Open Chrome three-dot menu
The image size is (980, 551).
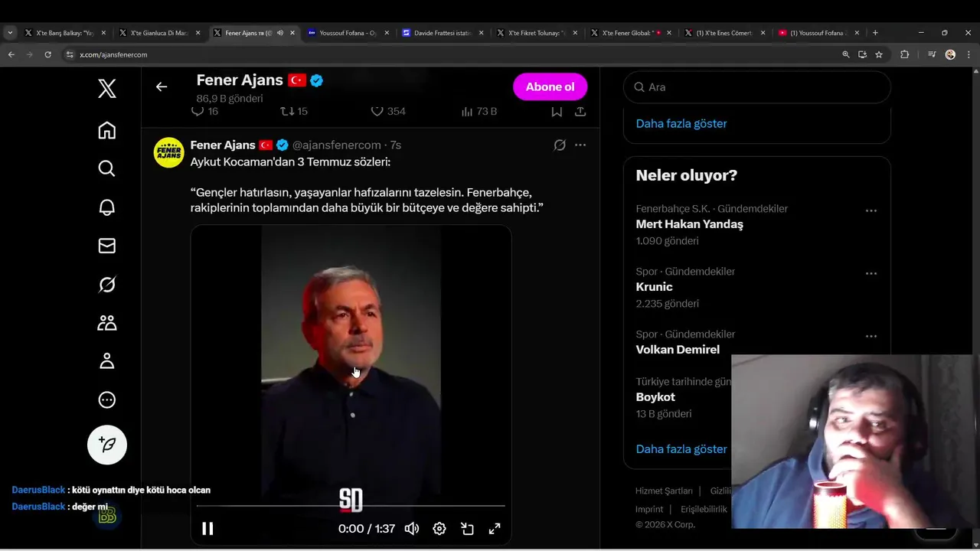tap(969, 54)
